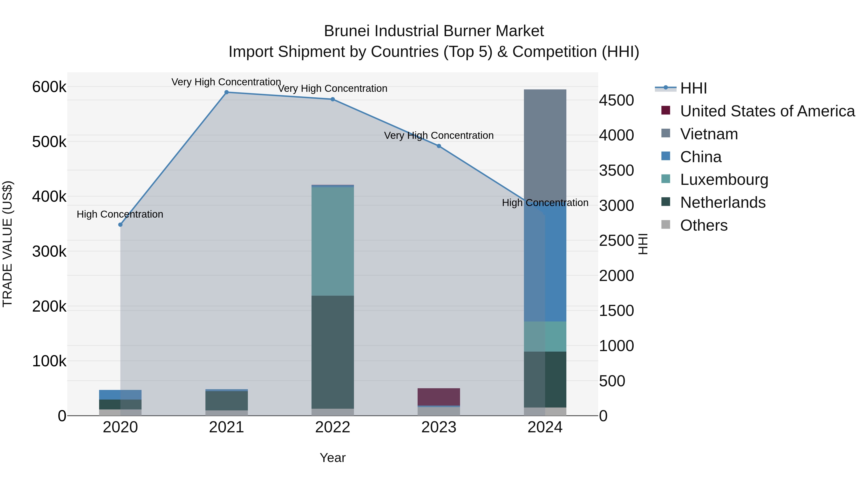The height and width of the screenshot is (488, 868).
Task: Select the 2023 HHI data point
Action: pyautogui.click(x=439, y=146)
